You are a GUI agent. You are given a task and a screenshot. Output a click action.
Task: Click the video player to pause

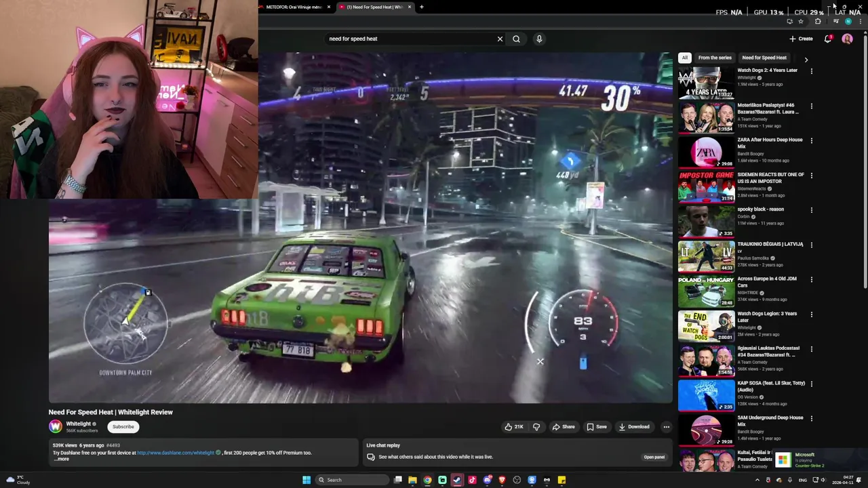tap(360, 227)
